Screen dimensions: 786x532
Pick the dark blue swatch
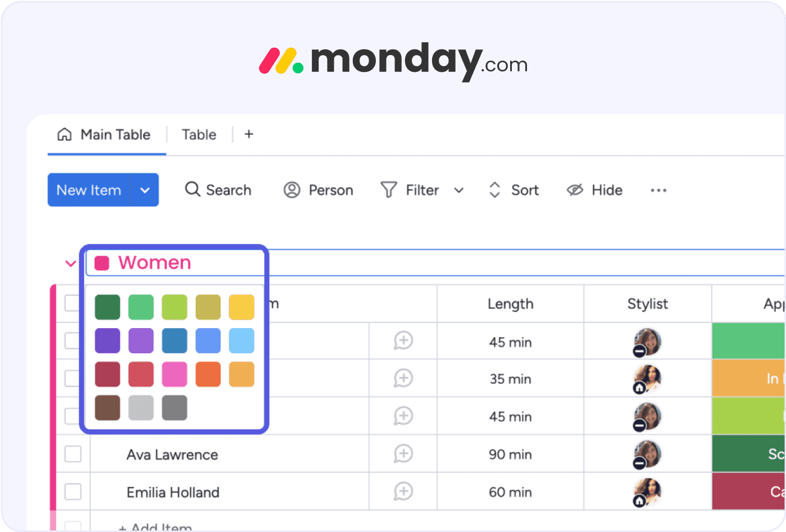point(174,341)
